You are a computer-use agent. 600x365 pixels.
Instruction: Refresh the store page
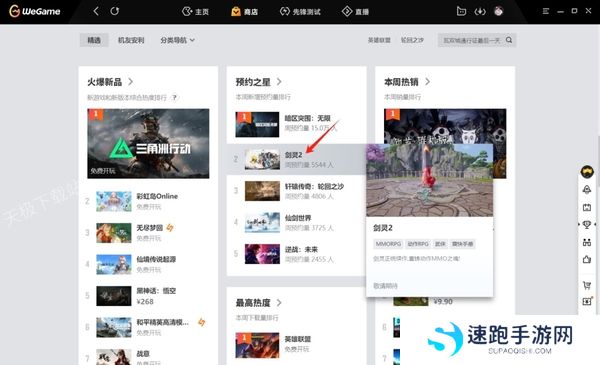coord(114,11)
